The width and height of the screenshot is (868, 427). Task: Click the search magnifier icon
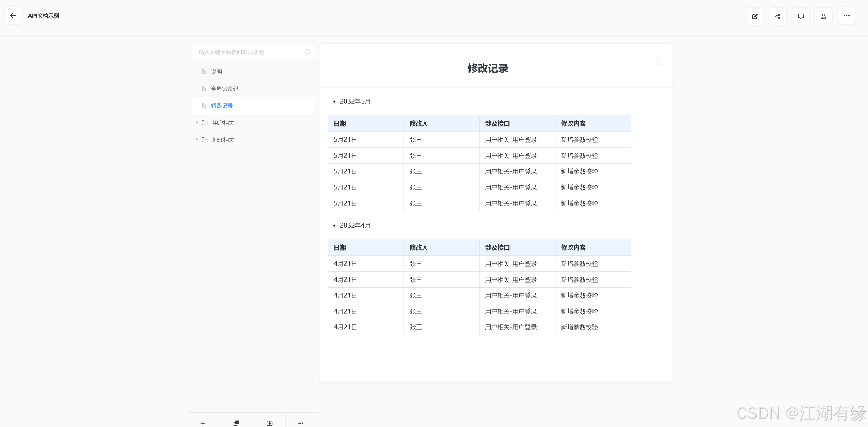307,52
